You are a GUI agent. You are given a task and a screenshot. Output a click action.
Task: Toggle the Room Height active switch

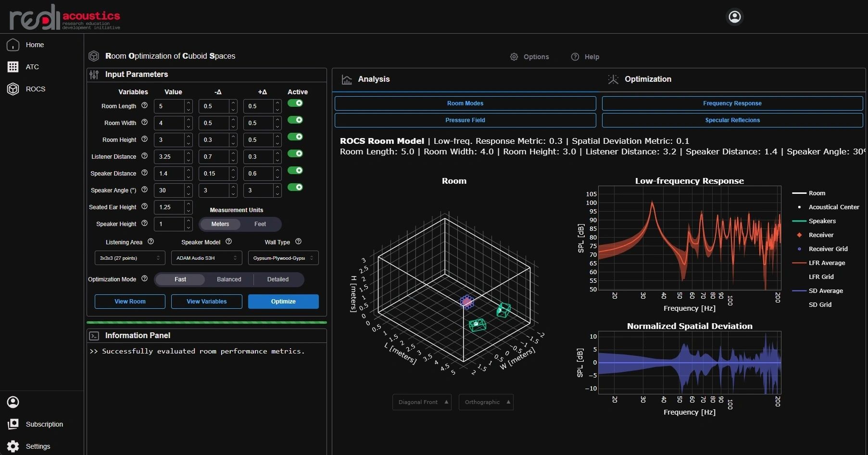295,137
